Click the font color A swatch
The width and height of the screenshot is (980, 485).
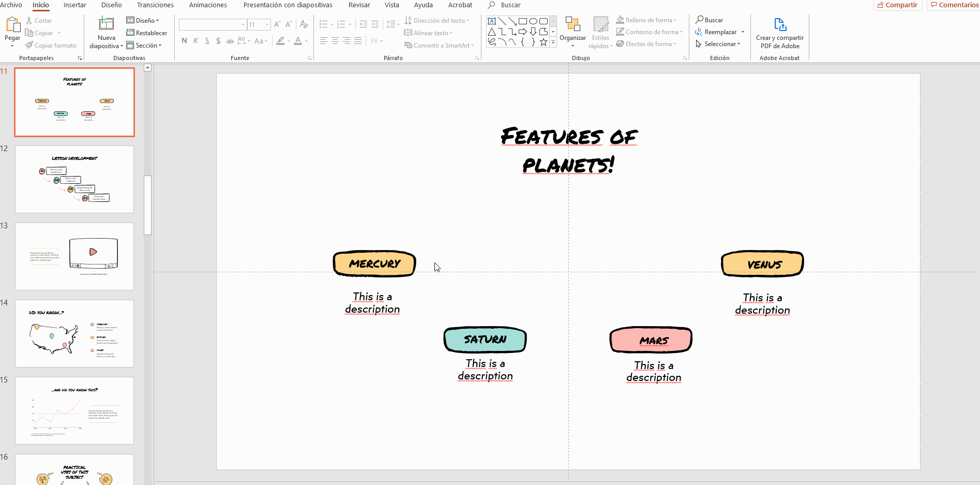298,41
